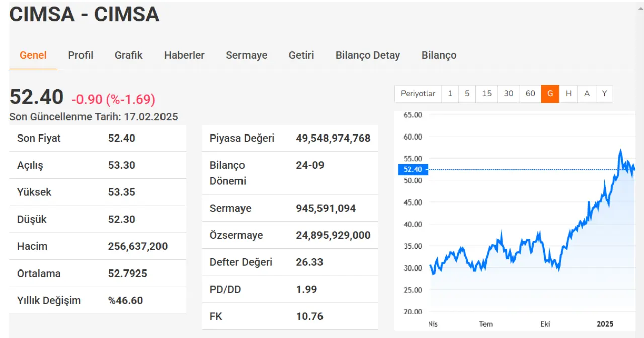The image size is (644, 338).
Task: Open the Getiri tab
Action: pyautogui.click(x=301, y=55)
